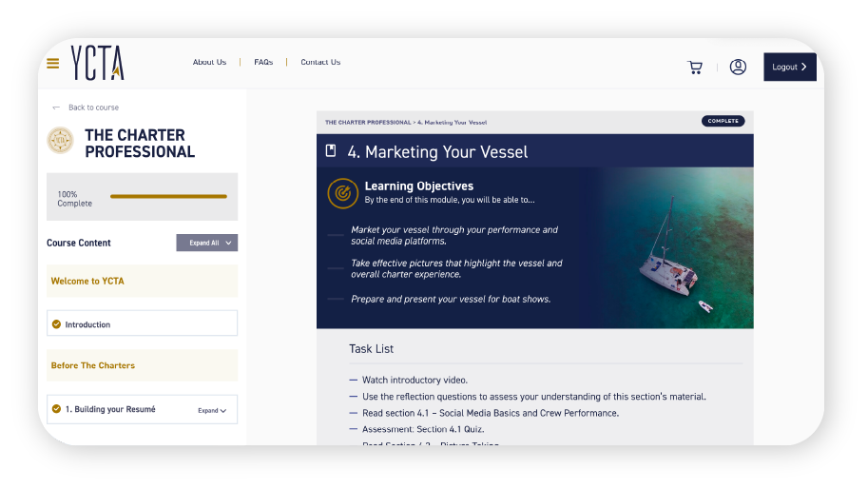Click the 'Watch introductory video.' task
This screenshot has width=868, height=489.
tap(415, 380)
